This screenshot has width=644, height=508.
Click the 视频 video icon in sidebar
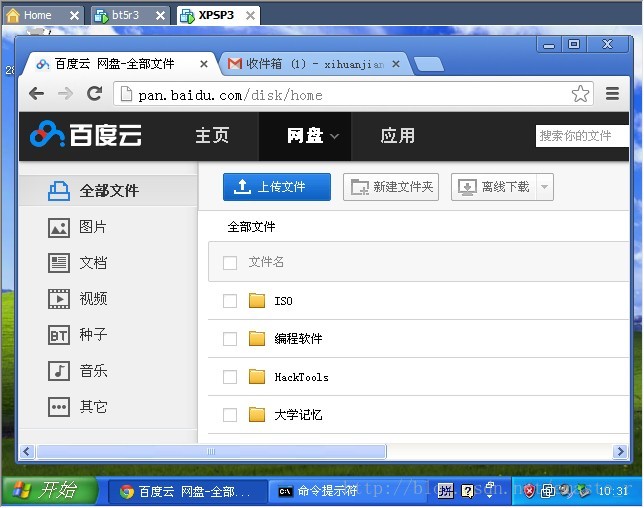59,299
